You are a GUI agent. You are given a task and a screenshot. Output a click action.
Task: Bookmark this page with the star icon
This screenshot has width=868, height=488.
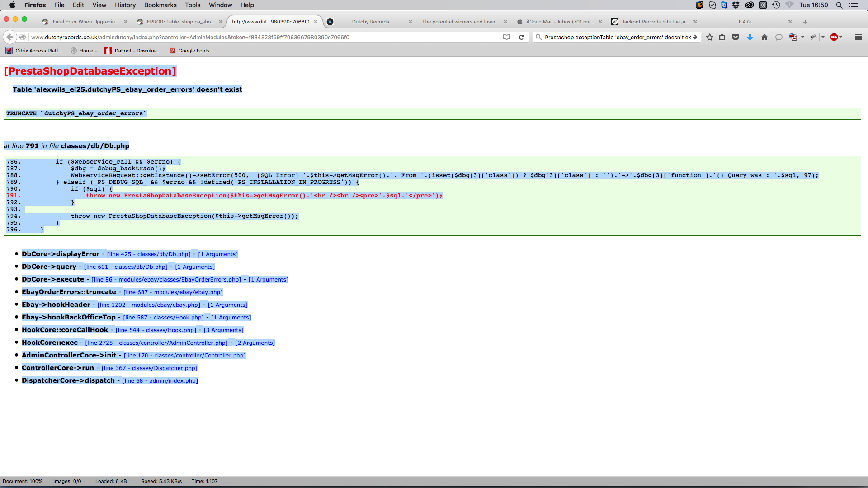coord(710,37)
